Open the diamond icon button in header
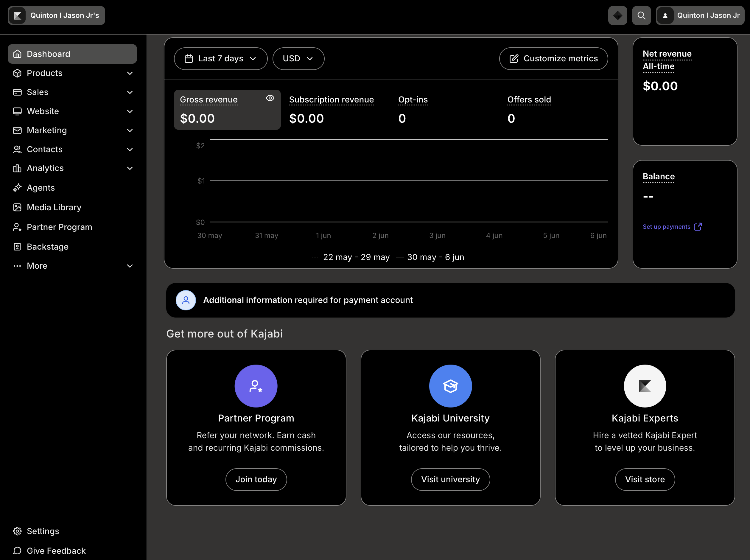The height and width of the screenshot is (560, 750). pyautogui.click(x=617, y=15)
